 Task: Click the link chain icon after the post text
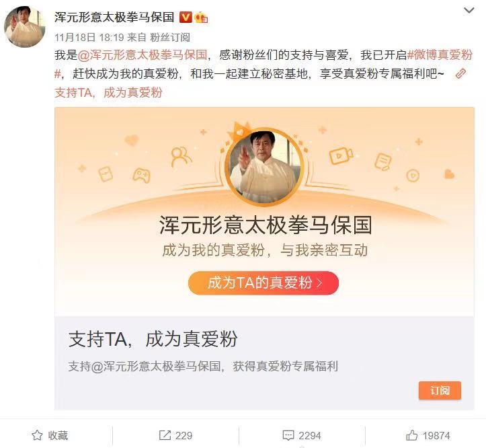(x=460, y=73)
